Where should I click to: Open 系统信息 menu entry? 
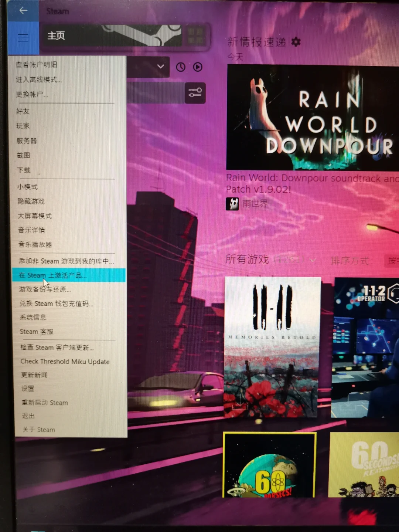33,317
